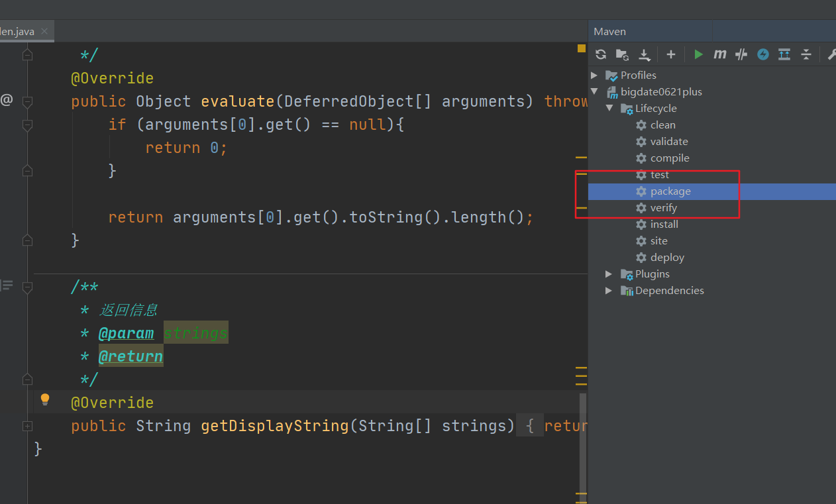Click the override gutter icon beside evaluate
This screenshot has height=504, width=836.
[7, 100]
